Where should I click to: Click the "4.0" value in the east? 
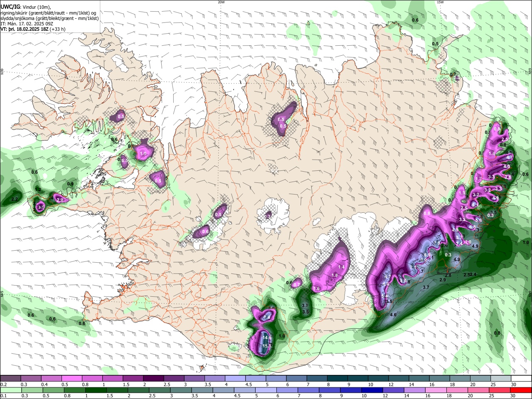point(506,167)
